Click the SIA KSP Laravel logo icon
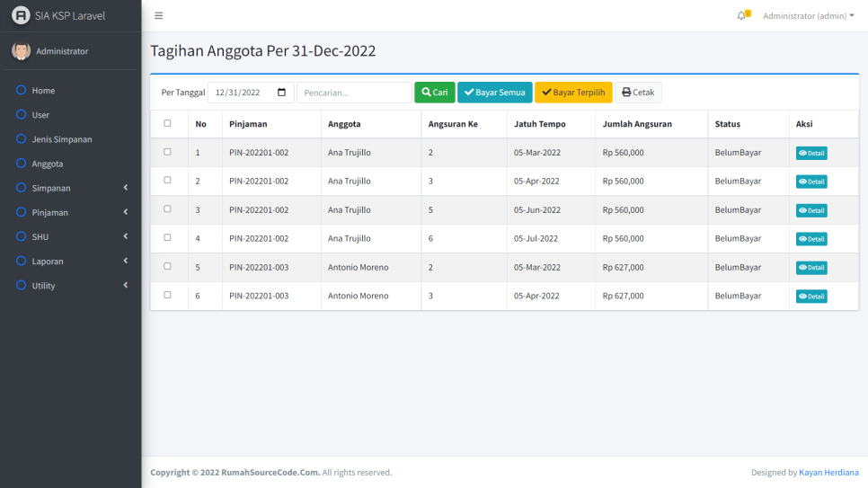 [20, 15]
